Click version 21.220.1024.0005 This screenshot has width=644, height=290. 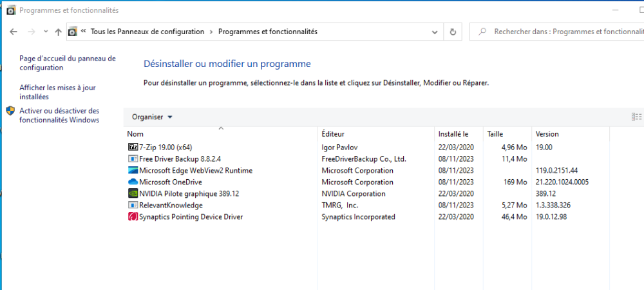[x=562, y=182]
